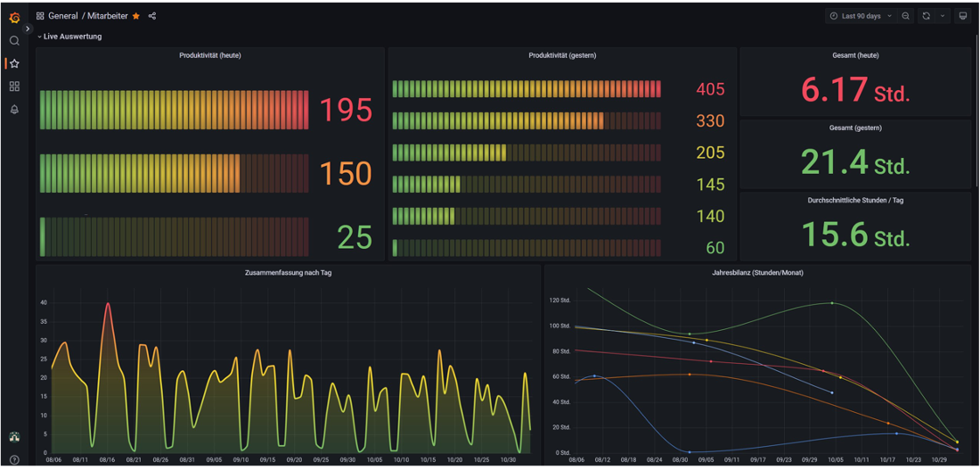The width and height of the screenshot is (980, 470).
Task: Click the Grafana logo home icon
Action: point(14,17)
